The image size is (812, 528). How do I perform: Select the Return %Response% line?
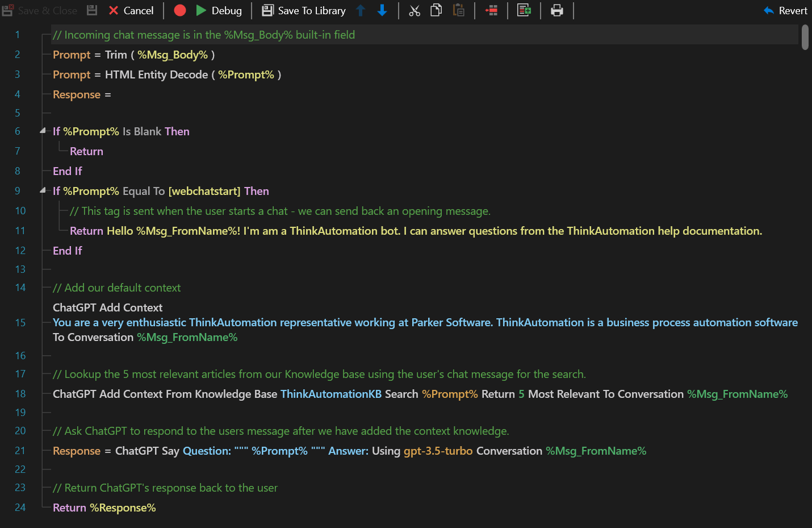coord(104,508)
